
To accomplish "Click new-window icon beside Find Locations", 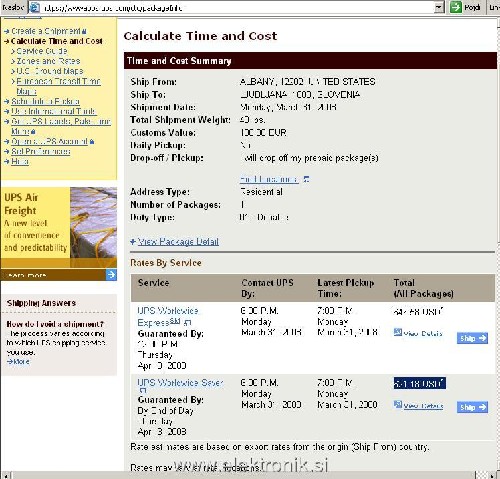I will pos(306,179).
